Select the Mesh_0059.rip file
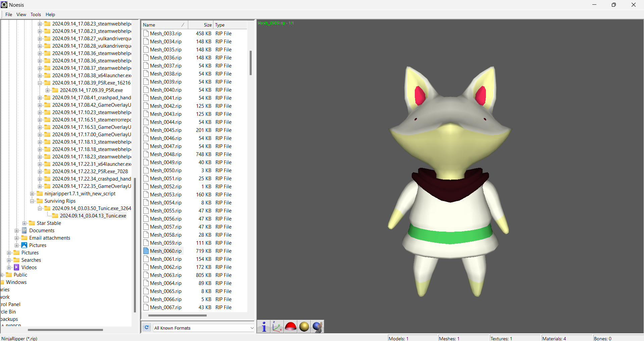644x341 pixels. click(165, 243)
